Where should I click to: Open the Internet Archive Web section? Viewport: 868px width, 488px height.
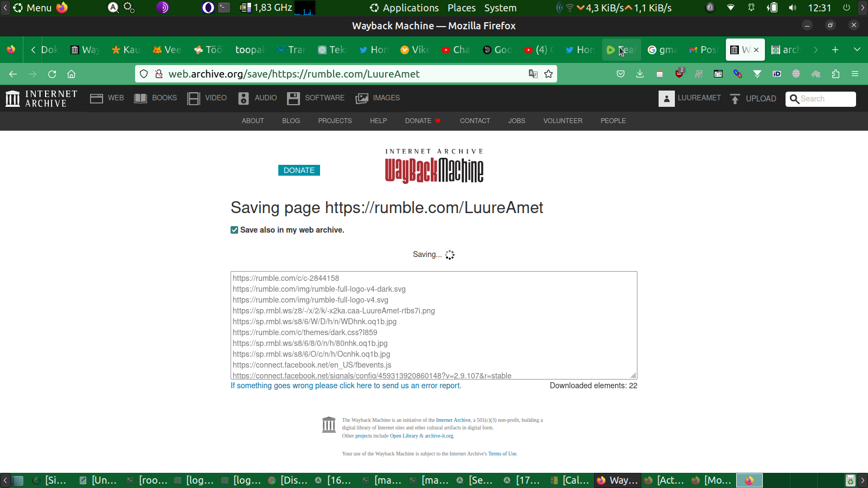click(107, 98)
